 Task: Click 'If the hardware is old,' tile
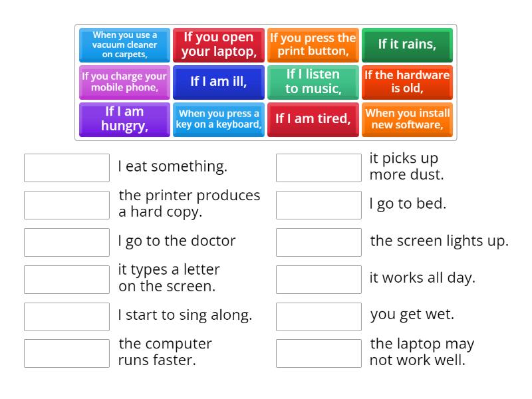[x=407, y=82]
